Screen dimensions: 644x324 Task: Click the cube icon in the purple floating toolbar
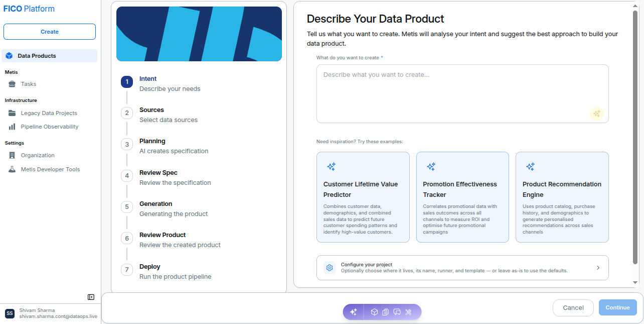[x=374, y=312]
